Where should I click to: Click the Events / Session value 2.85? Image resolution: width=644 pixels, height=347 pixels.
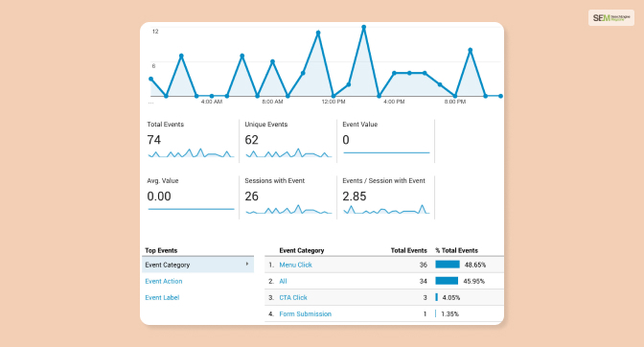click(354, 197)
